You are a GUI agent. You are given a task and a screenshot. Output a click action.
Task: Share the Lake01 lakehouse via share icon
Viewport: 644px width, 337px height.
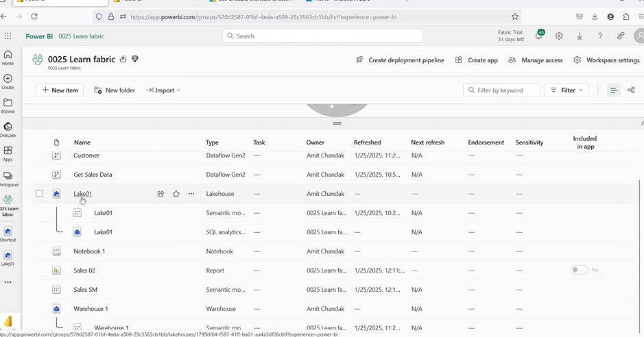click(160, 194)
